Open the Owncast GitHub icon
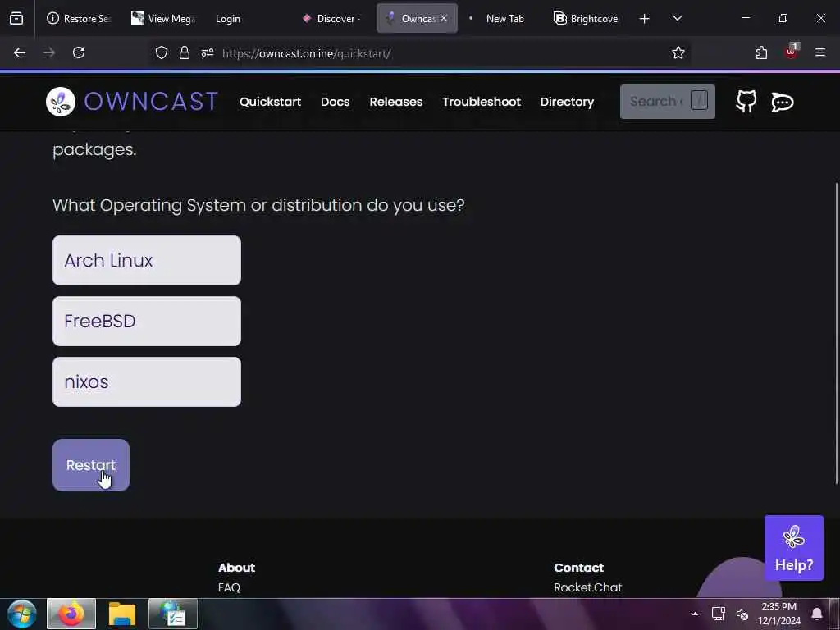840x630 pixels. coord(746,101)
